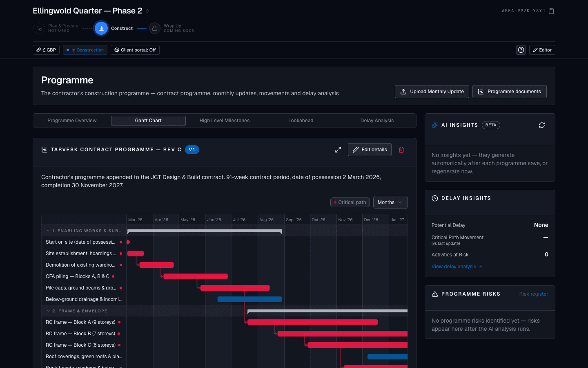Regenerate AI insights with the refresh icon
This screenshot has height=368, width=588.
(x=542, y=125)
